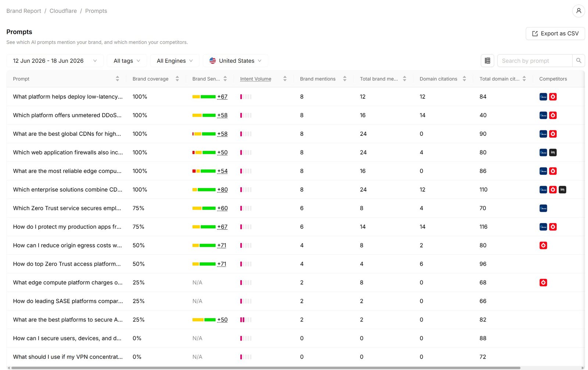
Task: Open prompt 'Which enterprise solutions combine CD...'
Action: 68,189
